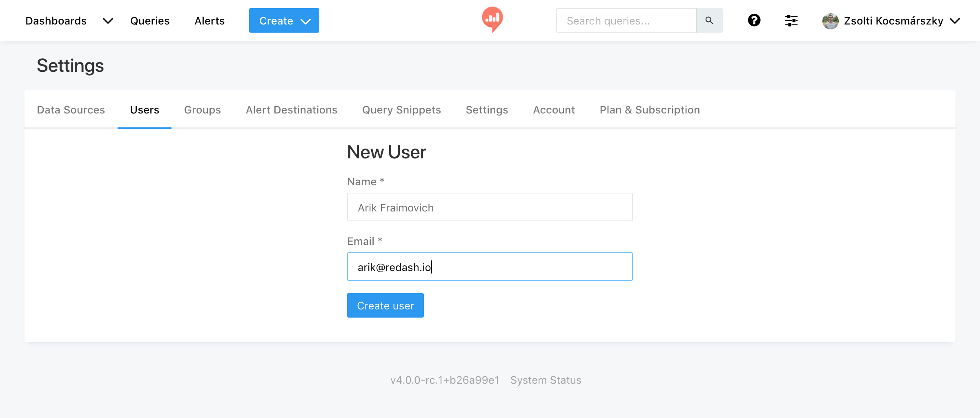This screenshot has height=418, width=980.
Task: Open the Plan & Subscription tab
Action: pos(649,110)
